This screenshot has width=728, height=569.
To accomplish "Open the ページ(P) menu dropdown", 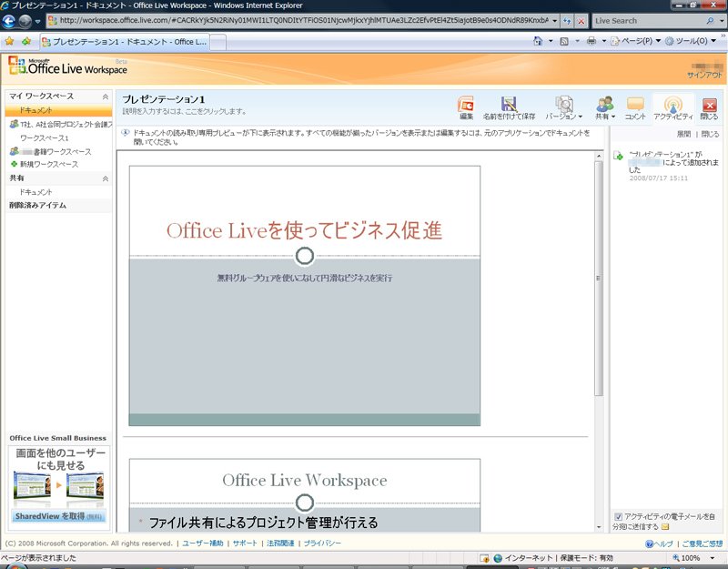I will pos(658,41).
